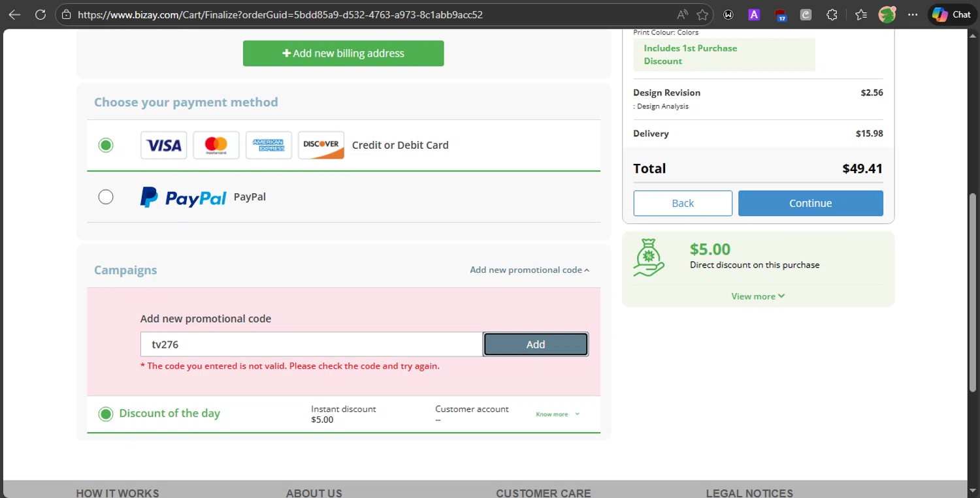Click the PayPal logo
The width and height of the screenshot is (980, 498).
184,197
